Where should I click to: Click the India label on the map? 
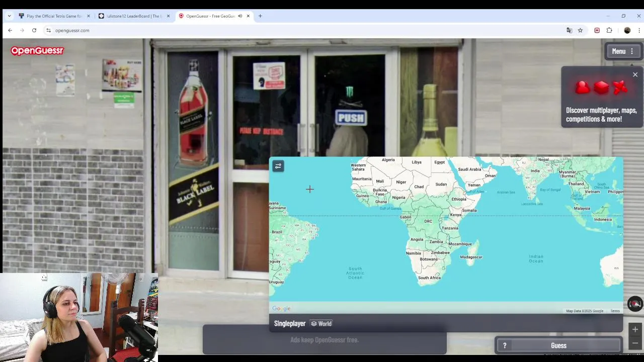click(535, 171)
